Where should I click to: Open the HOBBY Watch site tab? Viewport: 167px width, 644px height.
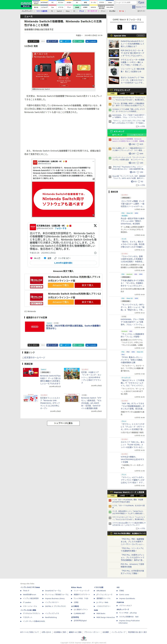pos(85,7)
